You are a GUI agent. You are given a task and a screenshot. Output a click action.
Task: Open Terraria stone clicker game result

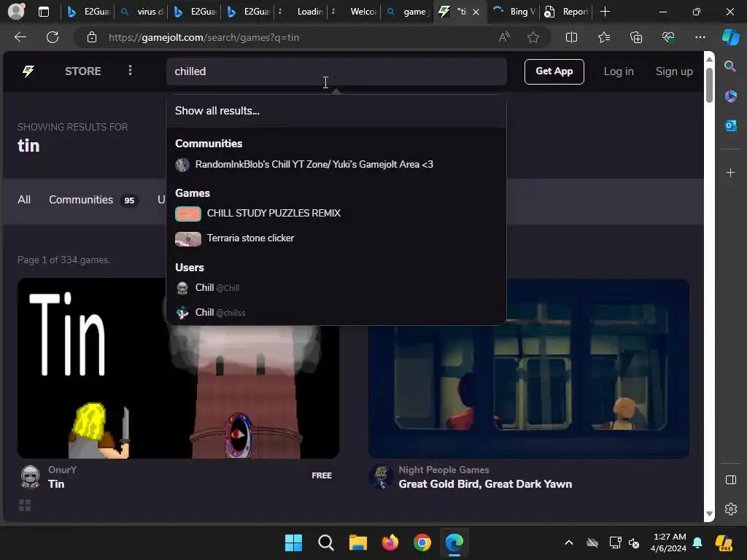point(336,238)
